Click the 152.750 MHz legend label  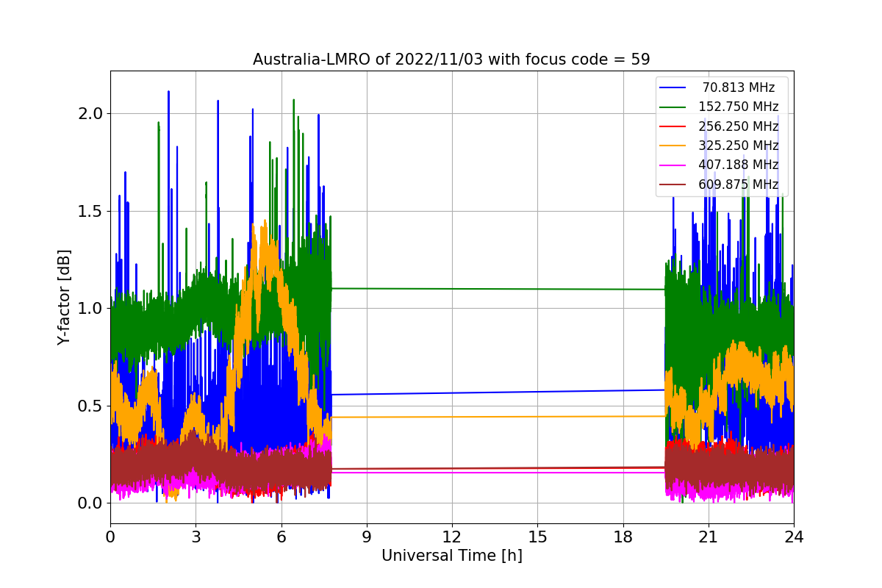point(739,107)
